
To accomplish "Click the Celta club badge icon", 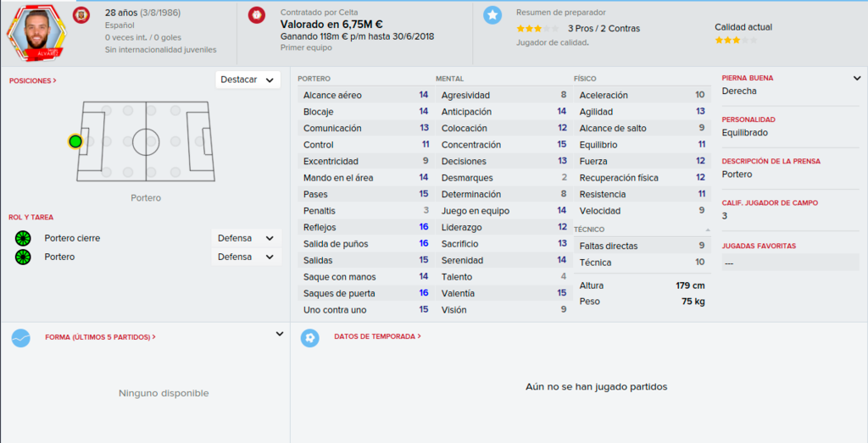I will point(256,15).
